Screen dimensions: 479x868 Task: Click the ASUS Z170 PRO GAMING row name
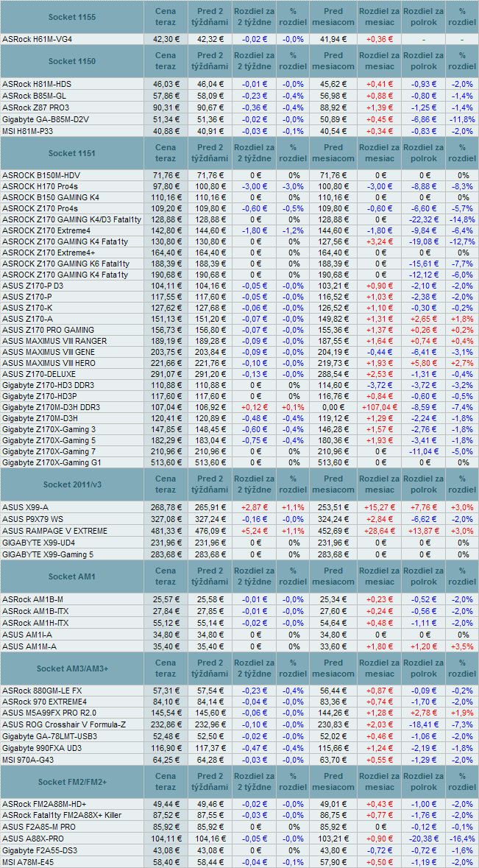pyautogui.click(x=48, y=330)
